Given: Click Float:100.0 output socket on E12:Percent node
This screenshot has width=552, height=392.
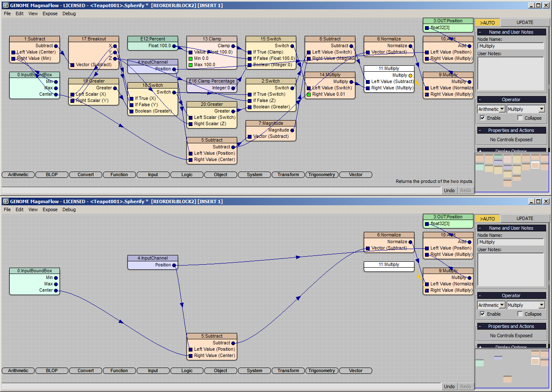Looking at the screenshot, I should (x=174, y=46).
